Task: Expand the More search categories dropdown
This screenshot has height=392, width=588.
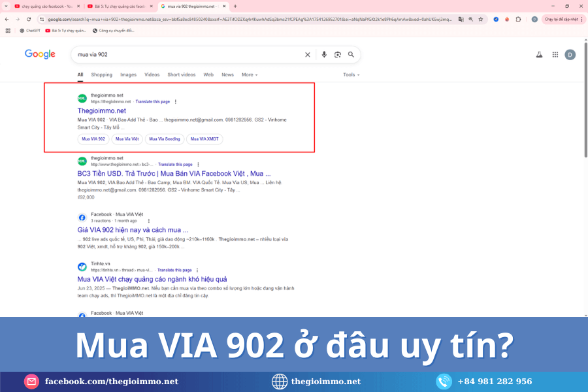Action: coord(249,74)
